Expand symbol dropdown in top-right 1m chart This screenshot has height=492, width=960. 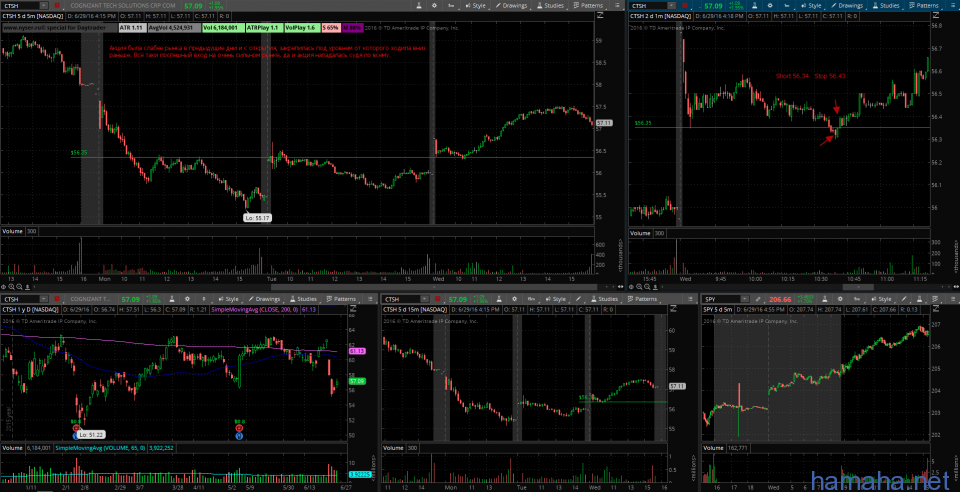[672, 6]
